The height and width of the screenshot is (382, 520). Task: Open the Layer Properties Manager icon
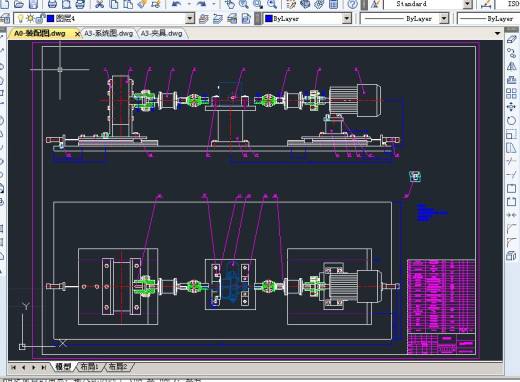pos(5,19)
